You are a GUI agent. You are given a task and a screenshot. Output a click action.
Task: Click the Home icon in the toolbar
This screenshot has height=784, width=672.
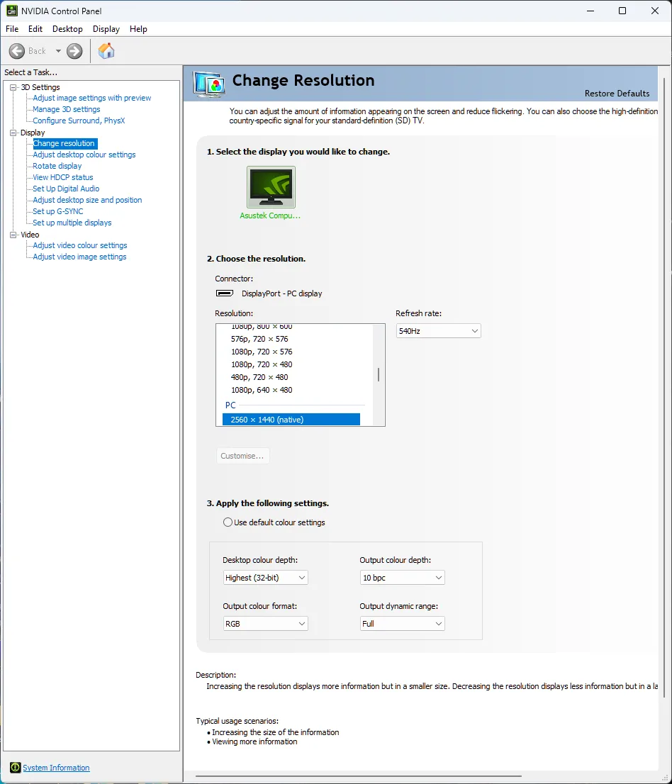[x=106, y=51]
